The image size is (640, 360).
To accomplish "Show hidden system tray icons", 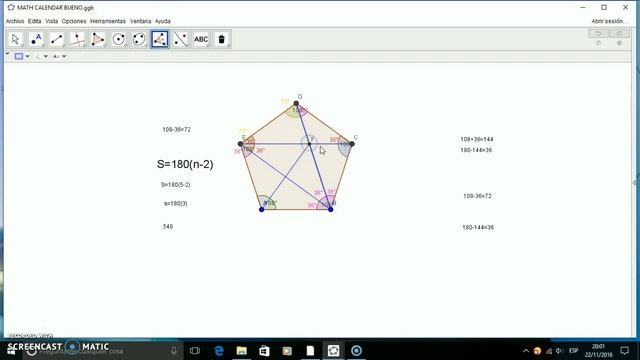I will tap(526, 351).
